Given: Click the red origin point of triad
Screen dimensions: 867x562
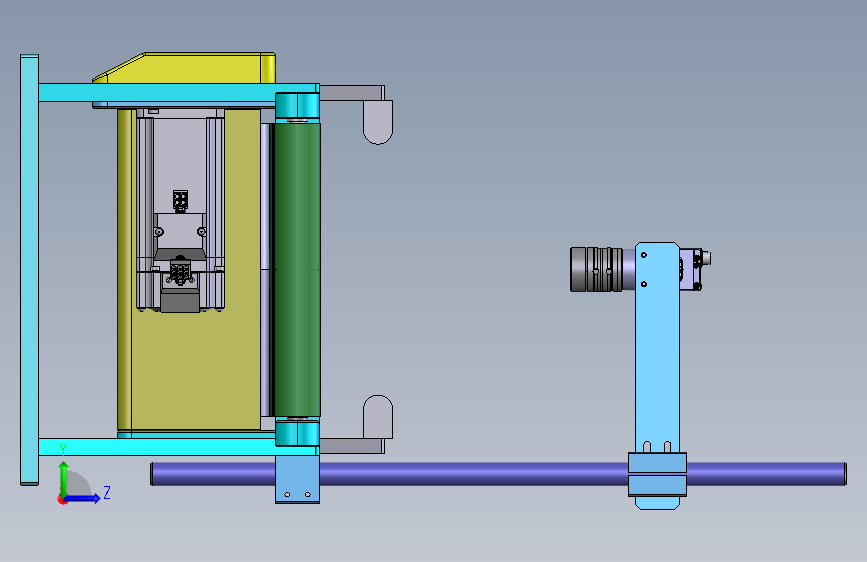Looking at the screenshot, I should click(x=62, y=499).
